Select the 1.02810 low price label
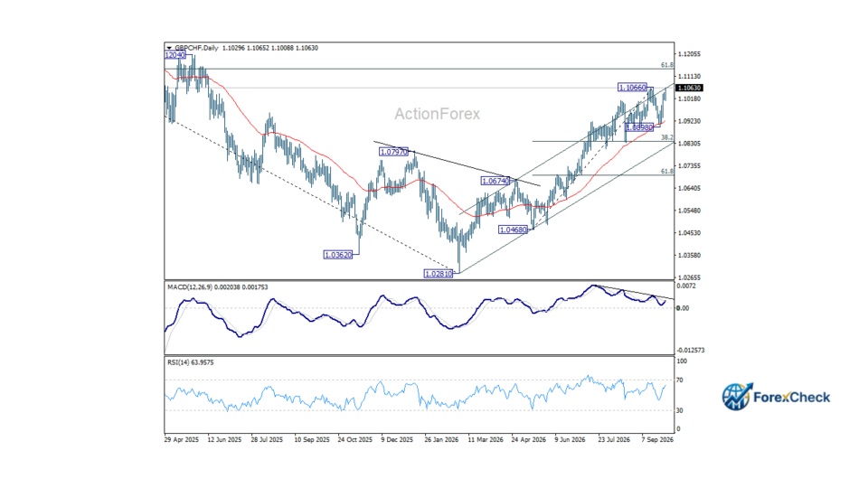 (438, 273)
